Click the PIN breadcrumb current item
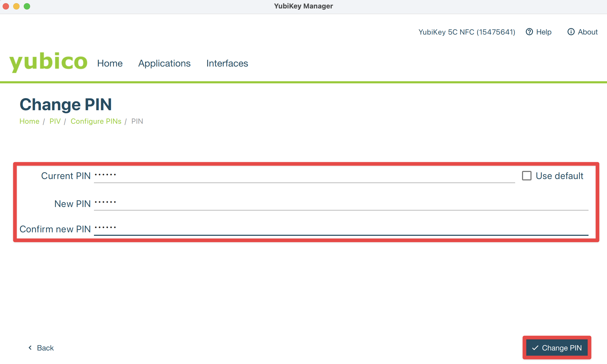This screenshot has height=364, width=607. pos(137,121)
